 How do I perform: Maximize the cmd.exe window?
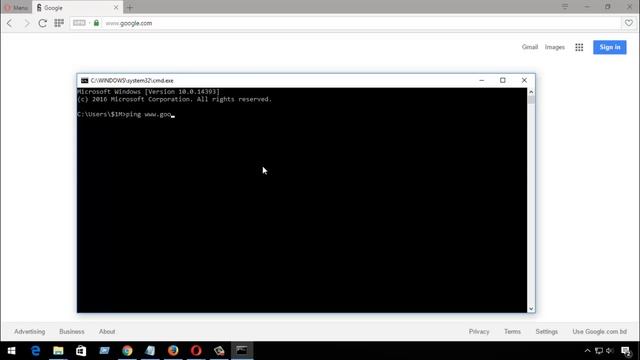pos(503,80)
